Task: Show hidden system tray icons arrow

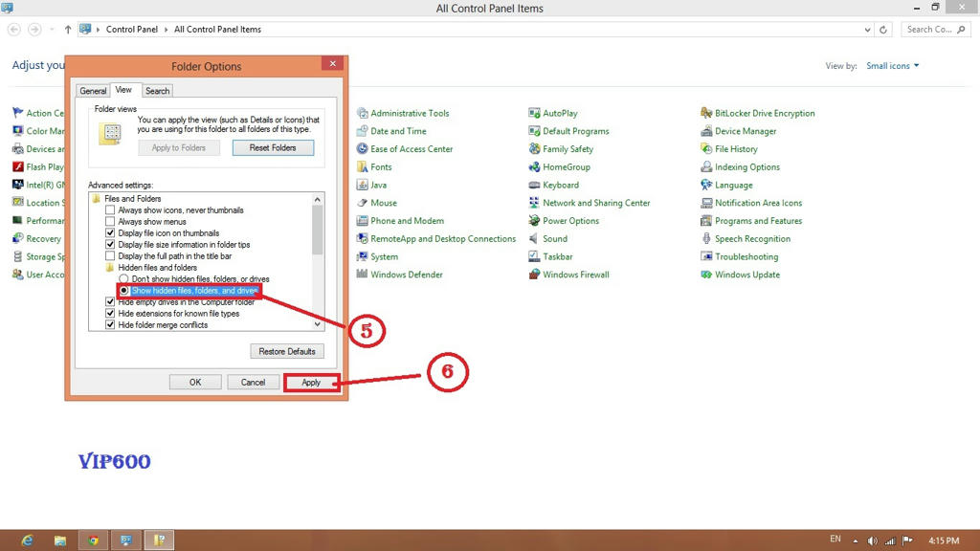Action: point(855,540)
